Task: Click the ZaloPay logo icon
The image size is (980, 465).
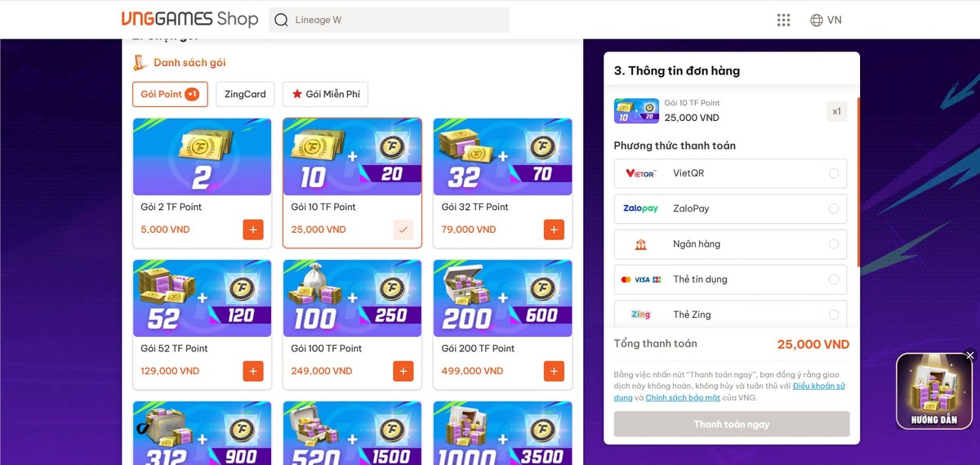Action: [x=640, y=208]
